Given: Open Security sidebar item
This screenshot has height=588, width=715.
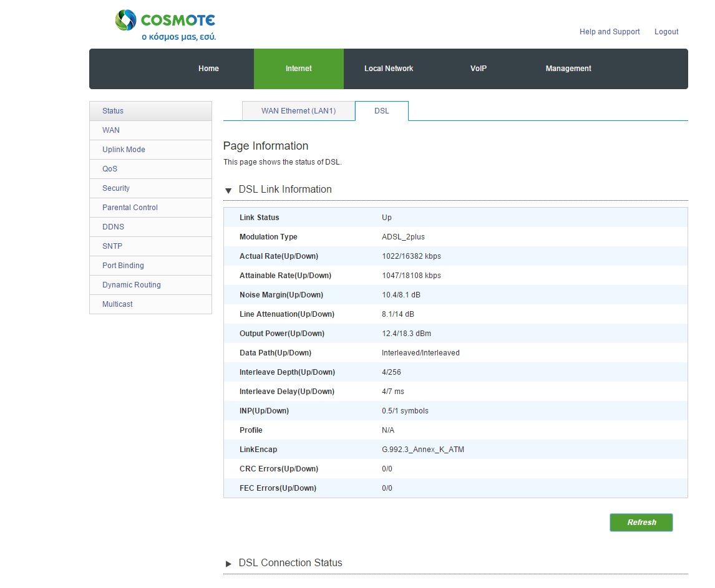Looking at the screenshot, I should [x=150, y=188].
